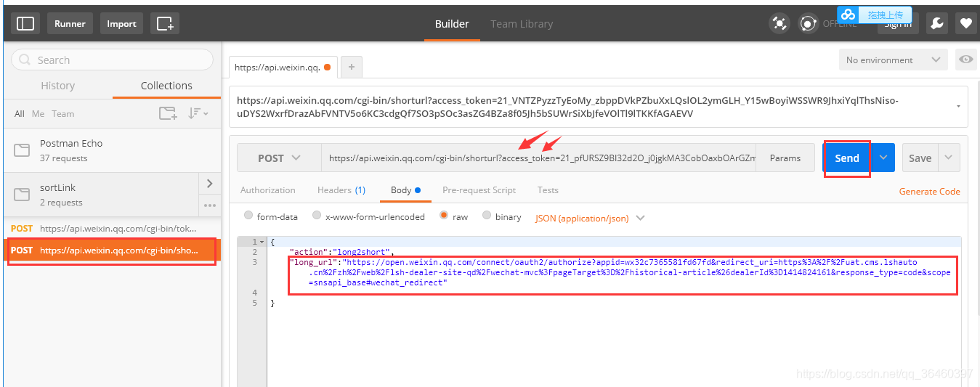Open the Collections tab

click(166, 85)
